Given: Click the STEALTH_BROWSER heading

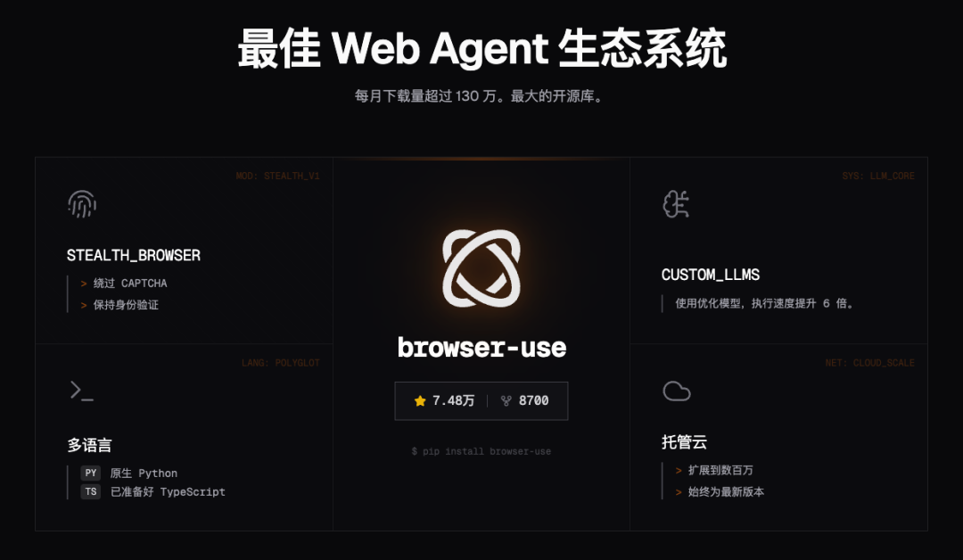Looking at the screenshot, I should pos(133,255).
